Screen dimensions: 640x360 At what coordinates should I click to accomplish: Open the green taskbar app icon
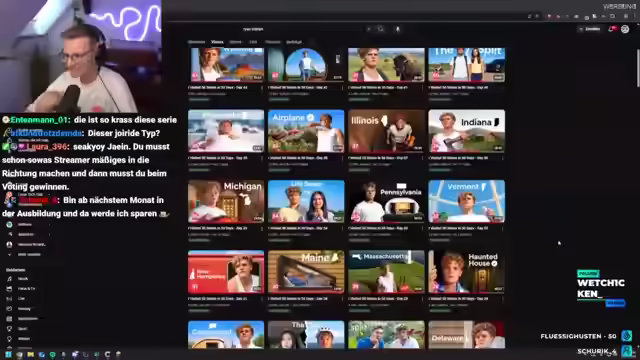point(52,355)
